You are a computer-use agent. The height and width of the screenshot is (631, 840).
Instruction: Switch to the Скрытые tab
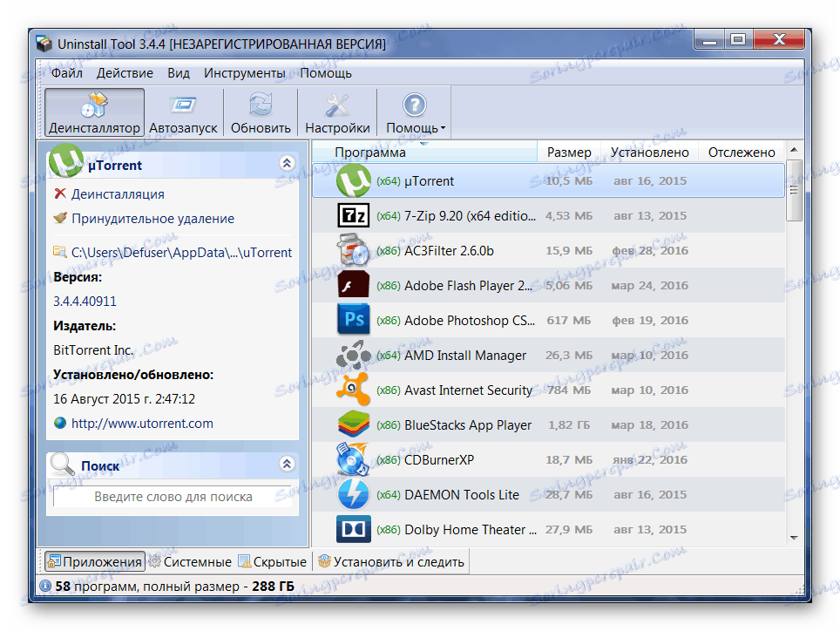(273, 561)
